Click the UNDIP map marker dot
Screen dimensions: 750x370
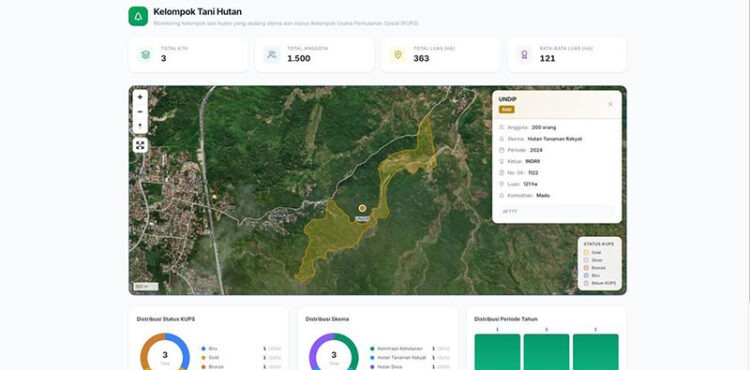click(362, 208)
